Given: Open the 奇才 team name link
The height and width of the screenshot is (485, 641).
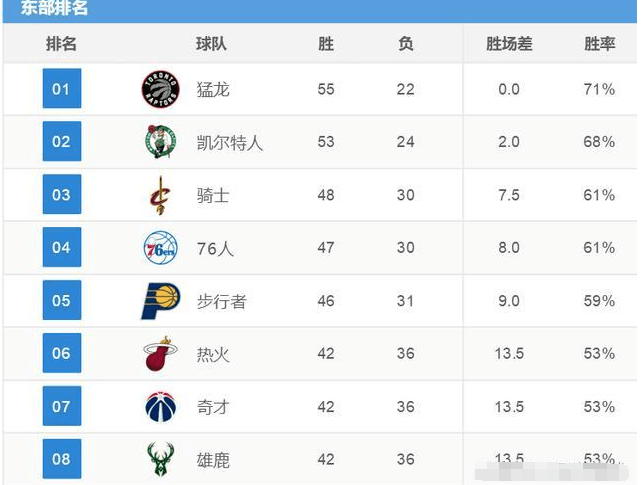Looking at the screenshot, I should click(213, 407).
